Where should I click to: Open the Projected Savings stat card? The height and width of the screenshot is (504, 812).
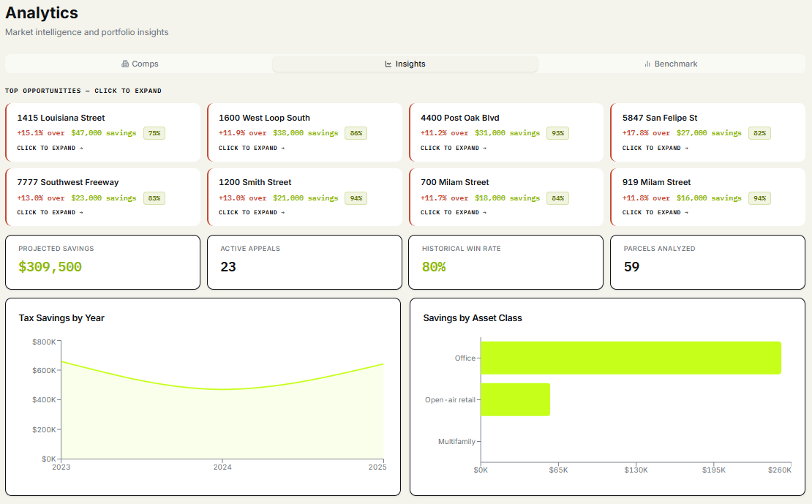coord(102,262)
